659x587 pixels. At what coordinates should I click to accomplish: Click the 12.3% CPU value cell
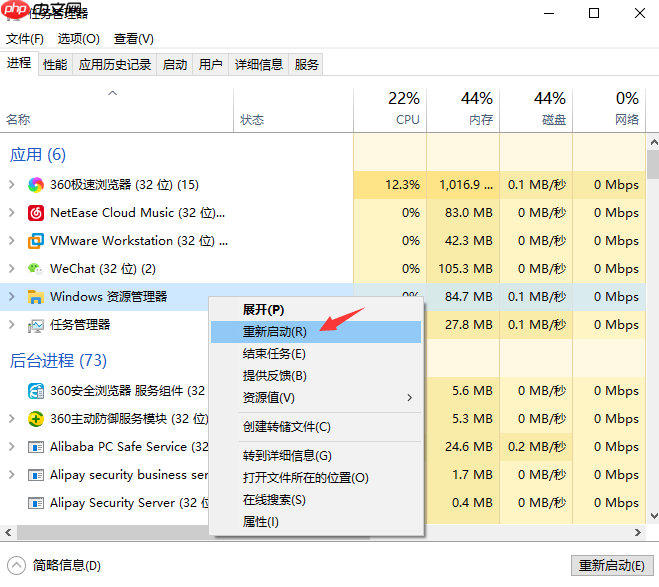tap(390, 185)
